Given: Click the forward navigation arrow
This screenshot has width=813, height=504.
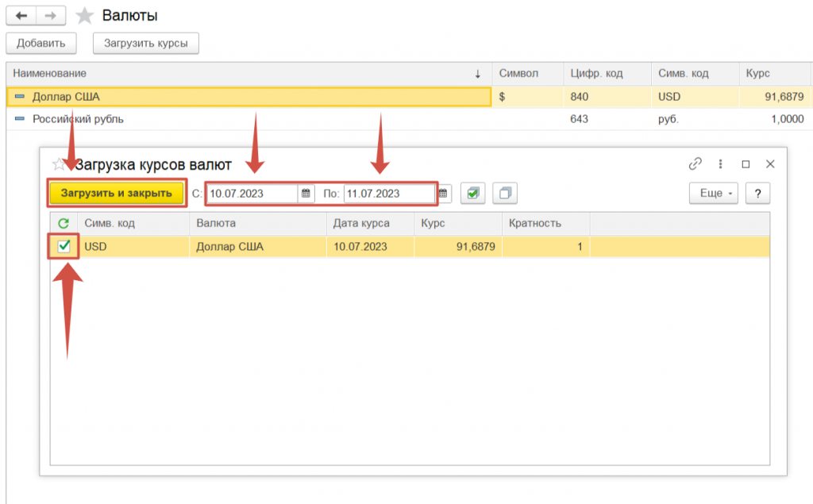Looking at the screenshot, I should pos(51,15).
